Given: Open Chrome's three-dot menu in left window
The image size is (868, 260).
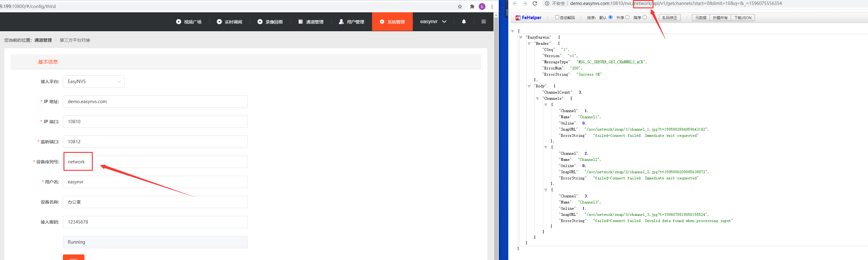Looking at the screenshot, I should click(492, 6).
